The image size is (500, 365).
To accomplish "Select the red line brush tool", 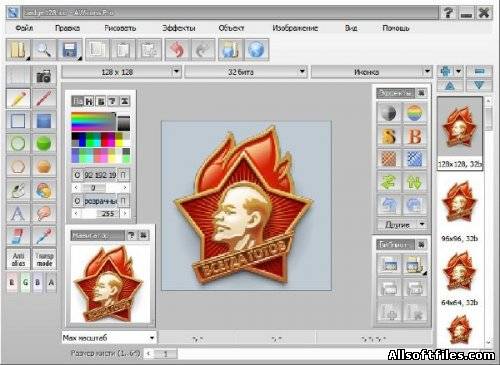I will click(44, 98).
